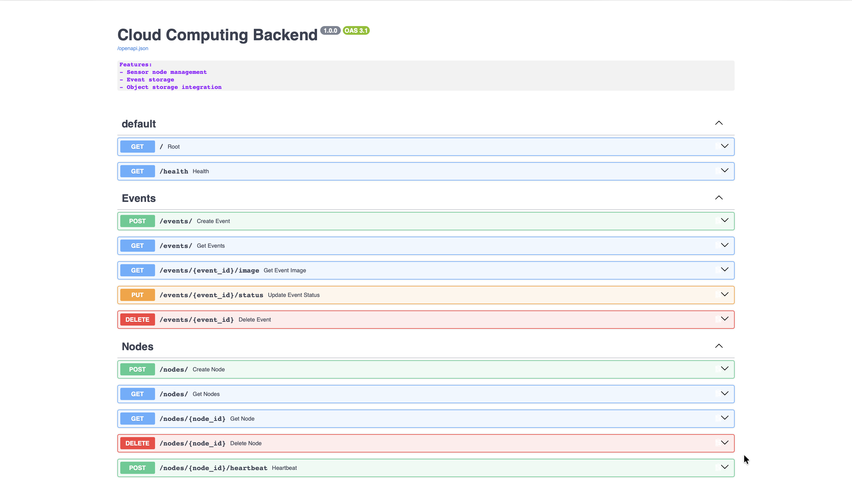Click the Events section heading

(139, 198)
